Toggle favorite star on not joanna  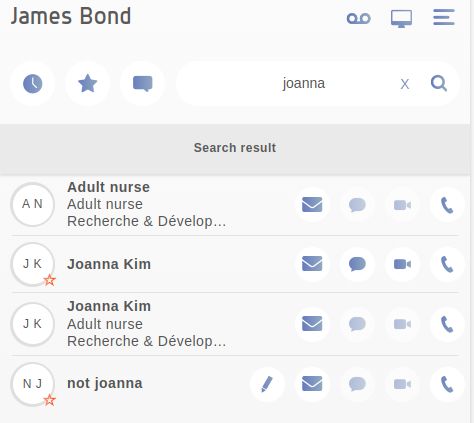pos(50,400)
